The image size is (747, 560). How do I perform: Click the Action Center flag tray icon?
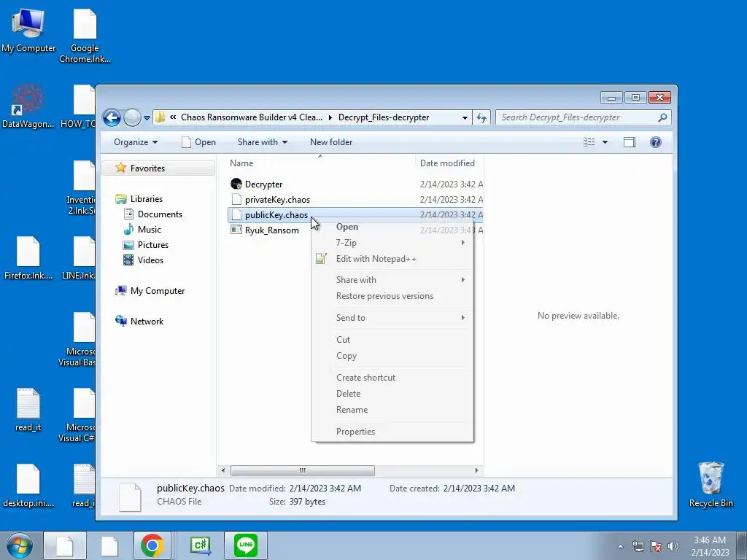click(x=656, y=546)
